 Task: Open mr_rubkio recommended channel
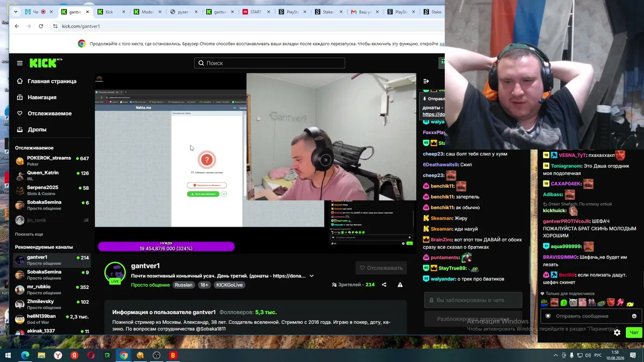click(x=52, y=290)
